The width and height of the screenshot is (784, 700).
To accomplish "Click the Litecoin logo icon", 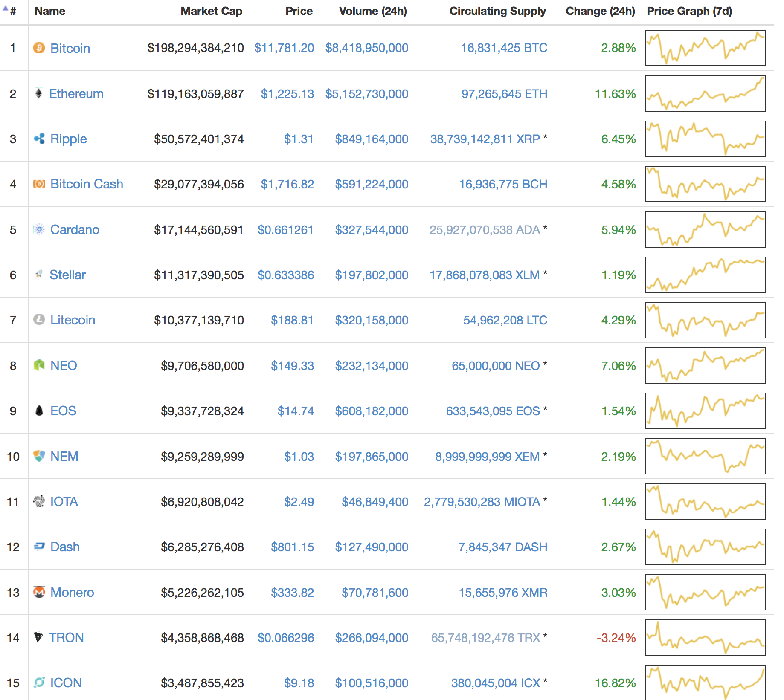I will (x=39, y=320).
